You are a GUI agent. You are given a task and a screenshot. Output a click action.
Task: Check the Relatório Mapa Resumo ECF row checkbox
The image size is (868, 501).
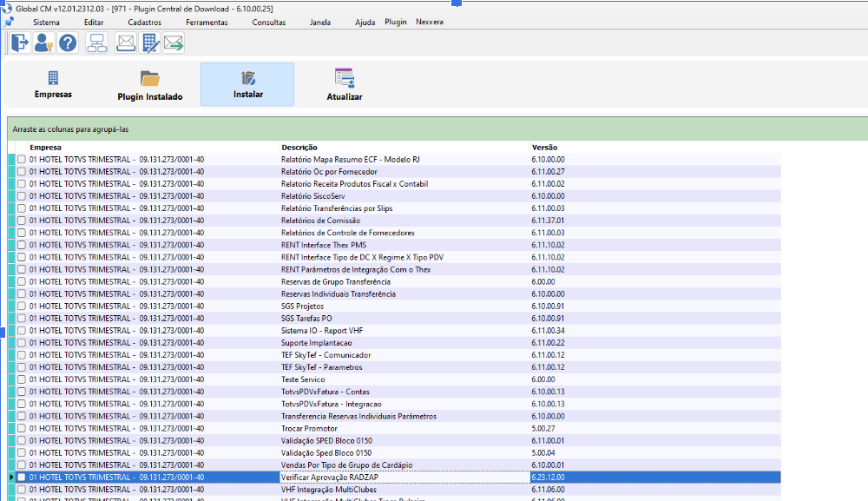coord(21,160)
